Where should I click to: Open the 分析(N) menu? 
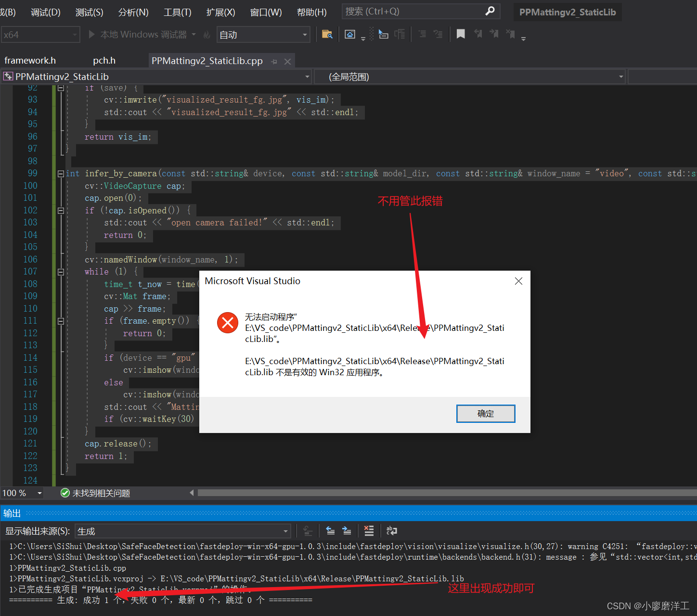click(133, 12)
